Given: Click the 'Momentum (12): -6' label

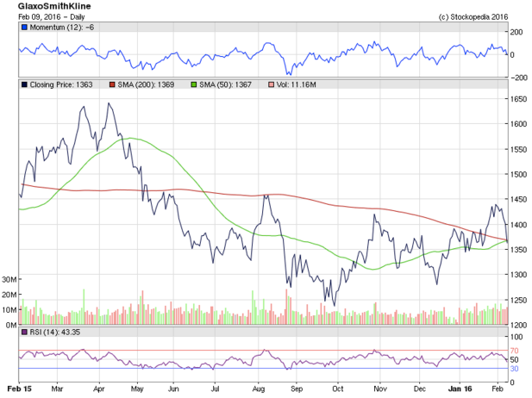Looking at the screenshot, I should tap(62, 28).
